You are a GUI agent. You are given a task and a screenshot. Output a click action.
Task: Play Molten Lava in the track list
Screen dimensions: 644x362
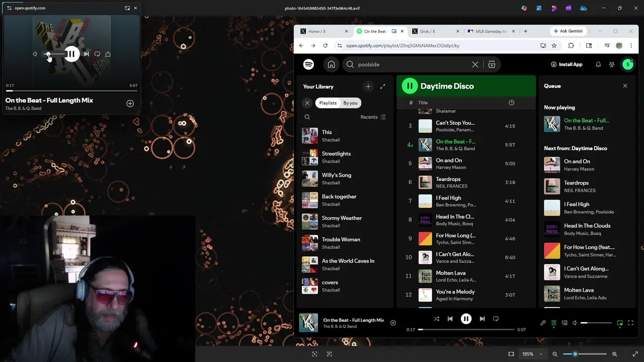tap(466, 276)
